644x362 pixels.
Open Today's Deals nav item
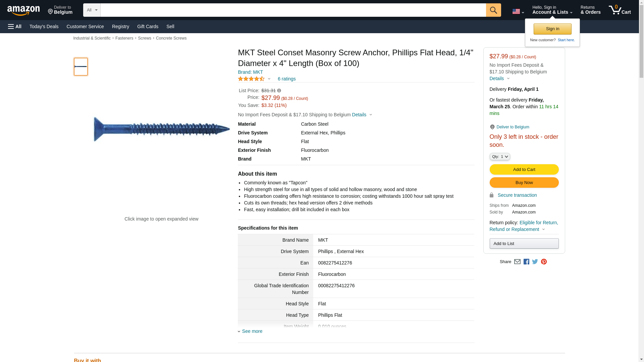pos(44,26)
